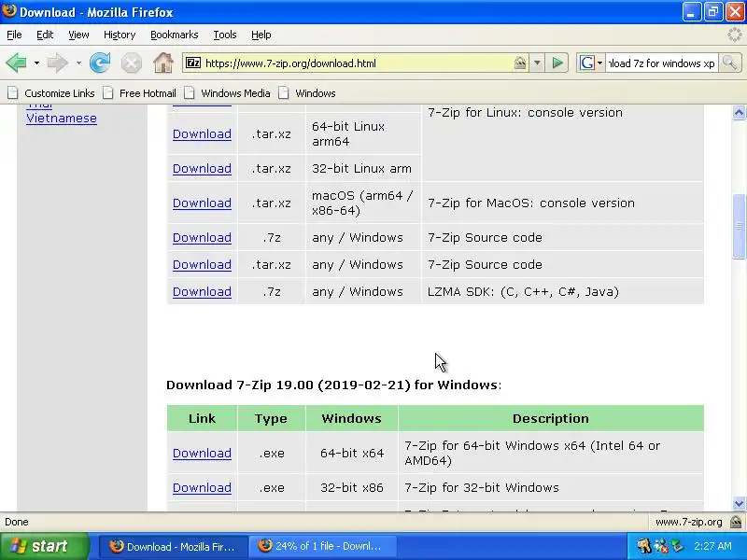Download the .tar.xz 7-Zip Source code

coord(202,264)
